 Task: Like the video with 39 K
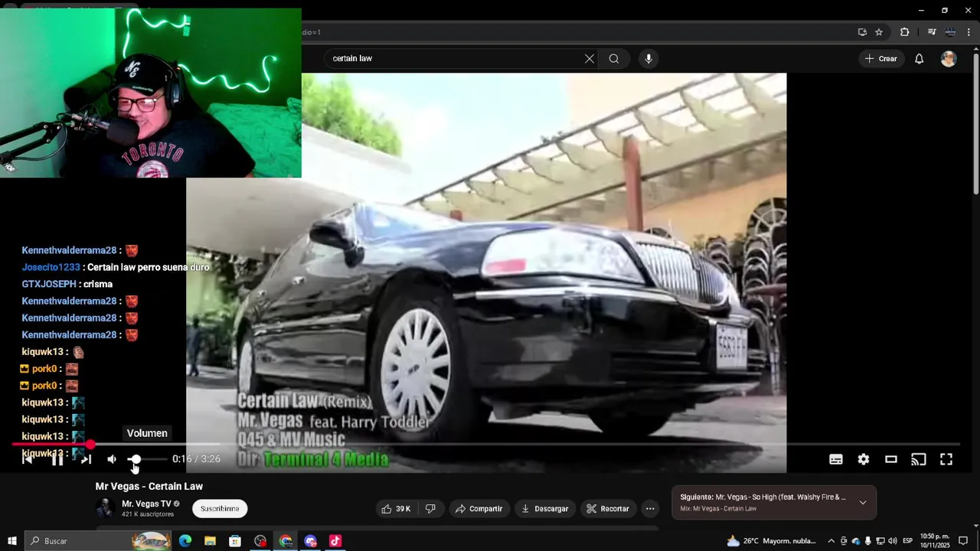tap(396, 509)
